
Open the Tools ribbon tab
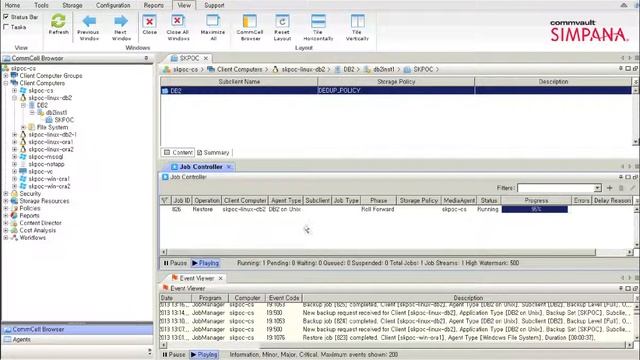[x=41, y=5]
